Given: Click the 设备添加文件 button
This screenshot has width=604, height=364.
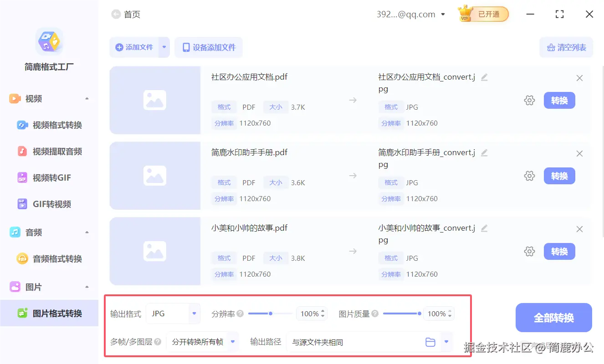Looking at the screenshot, I should click(209, 47).
